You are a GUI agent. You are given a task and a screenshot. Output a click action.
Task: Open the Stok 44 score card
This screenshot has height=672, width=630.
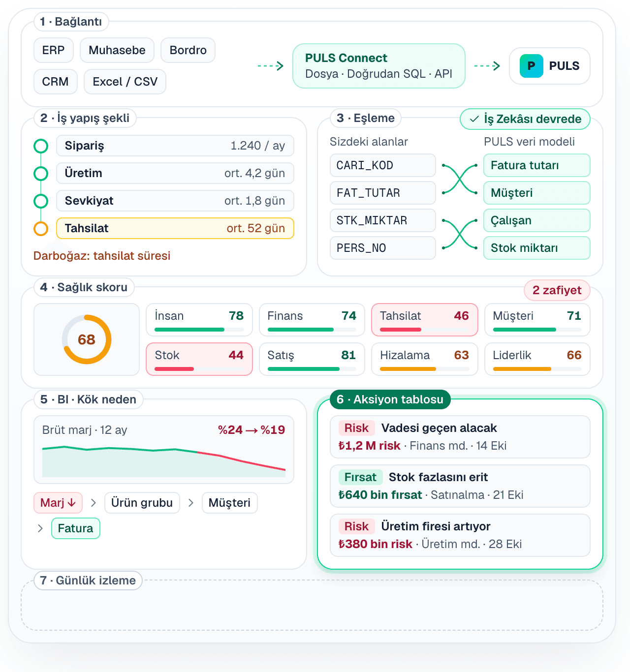pyautogui.click(x=199, y=359)
